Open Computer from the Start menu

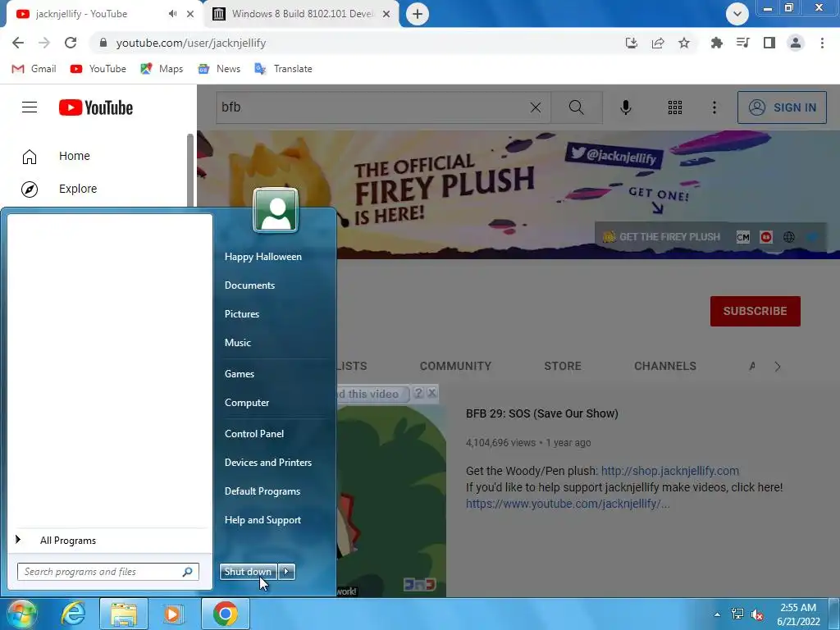click(x=246, y=403)
